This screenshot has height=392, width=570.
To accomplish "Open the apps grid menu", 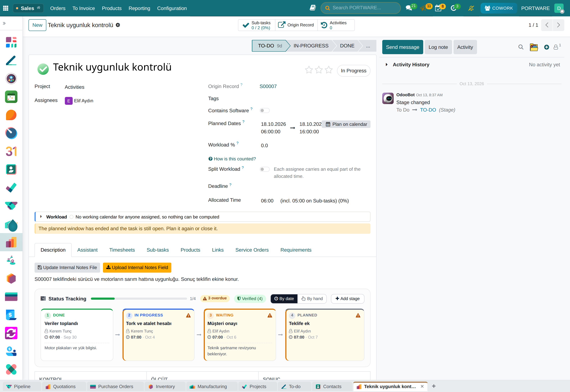I will click(6, 8).
